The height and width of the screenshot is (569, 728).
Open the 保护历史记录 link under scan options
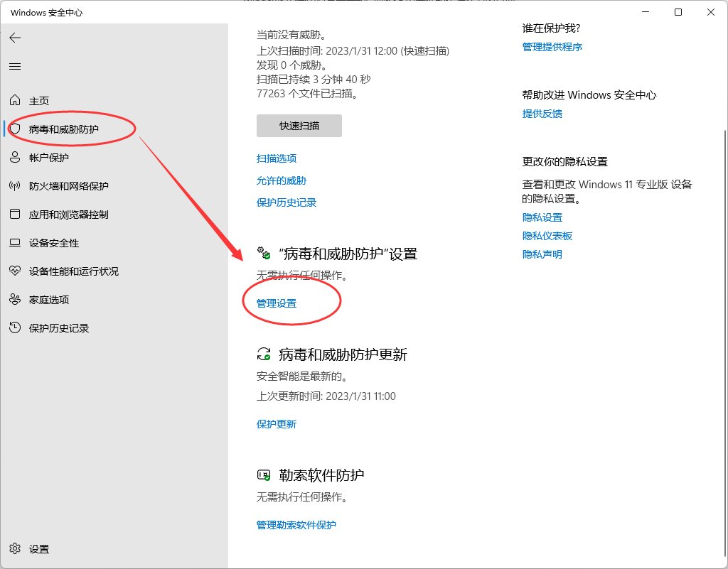pyautogui.click(x=287, y=202)
